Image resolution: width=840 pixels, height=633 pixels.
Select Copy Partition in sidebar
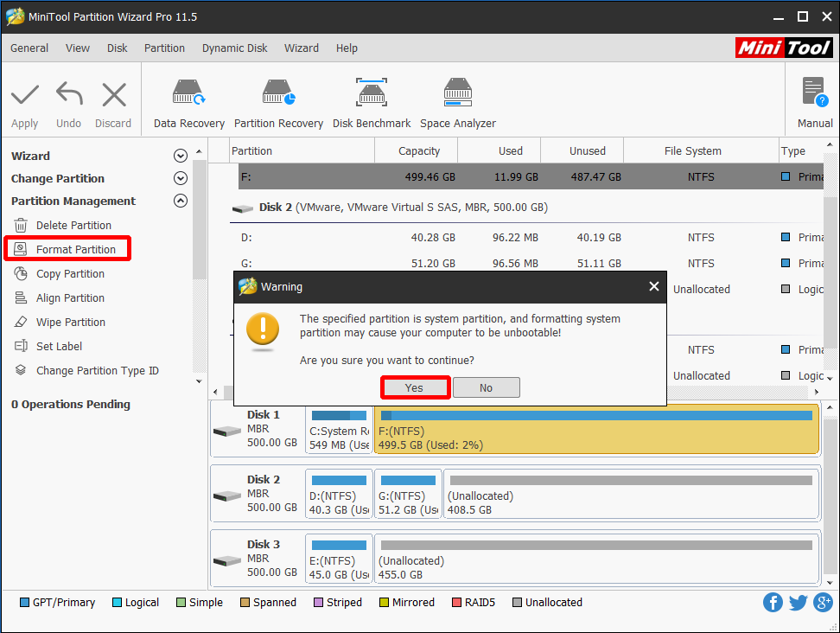(70, 273)
